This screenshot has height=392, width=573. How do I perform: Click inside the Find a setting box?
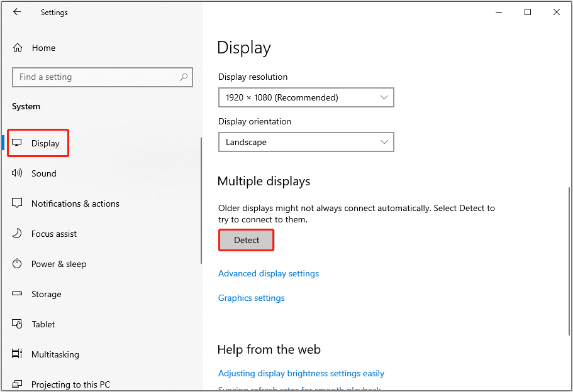(x=94, y=77)
